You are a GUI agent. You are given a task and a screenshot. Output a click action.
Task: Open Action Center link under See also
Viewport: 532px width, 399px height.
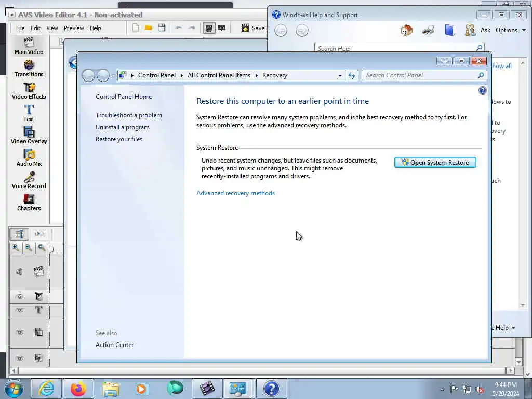point(114,345)
